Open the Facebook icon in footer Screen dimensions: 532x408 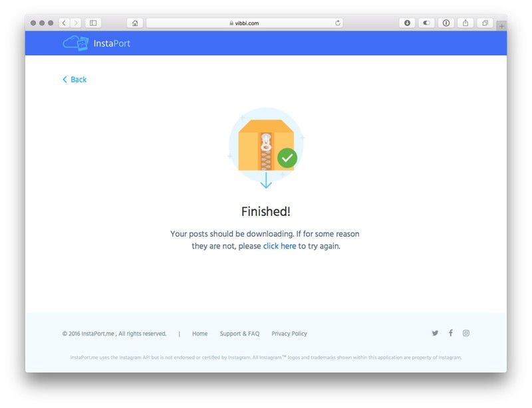(x=451, y=333)
